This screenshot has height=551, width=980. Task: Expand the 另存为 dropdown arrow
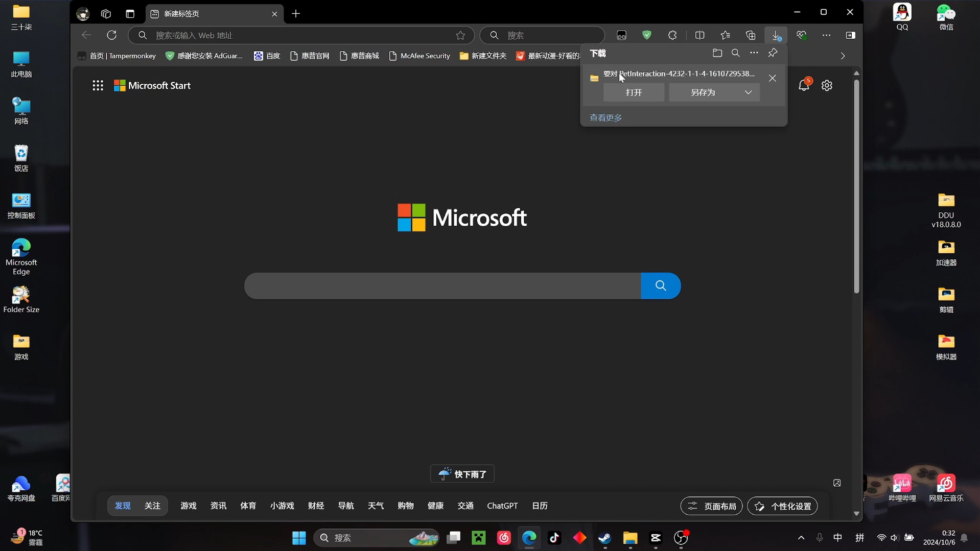[748, 92]
